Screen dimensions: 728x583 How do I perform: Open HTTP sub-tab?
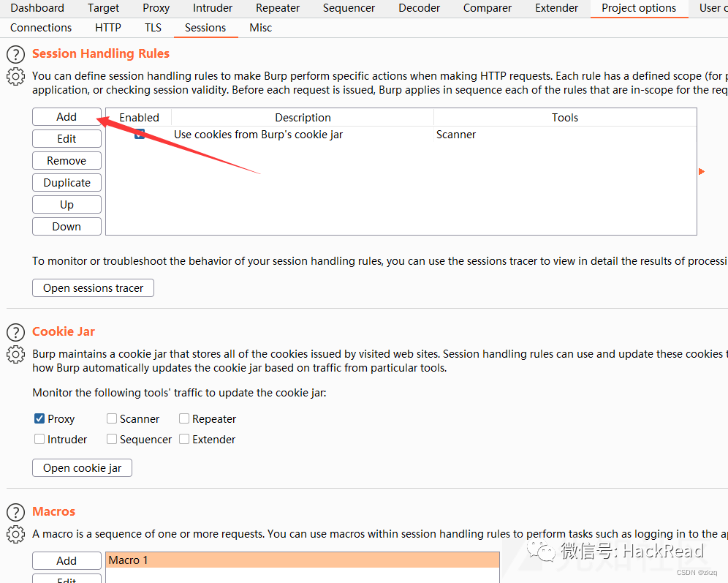click(108, 28)
